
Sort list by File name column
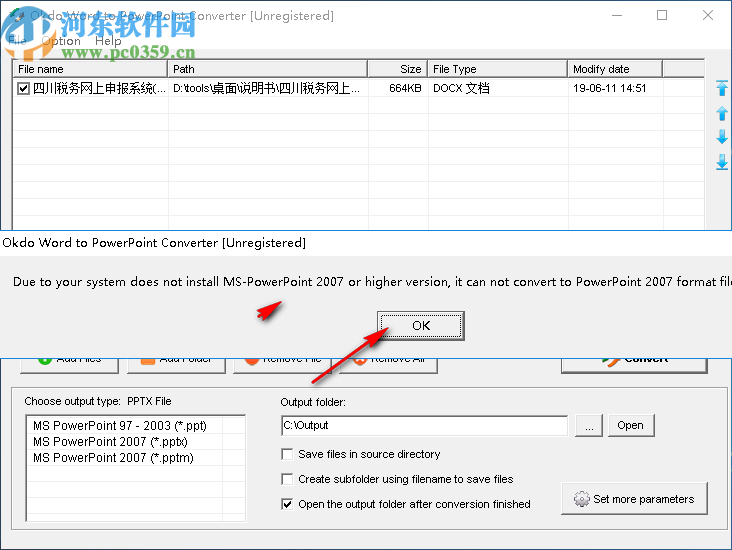pyautogui.click(x=90, y=69)
